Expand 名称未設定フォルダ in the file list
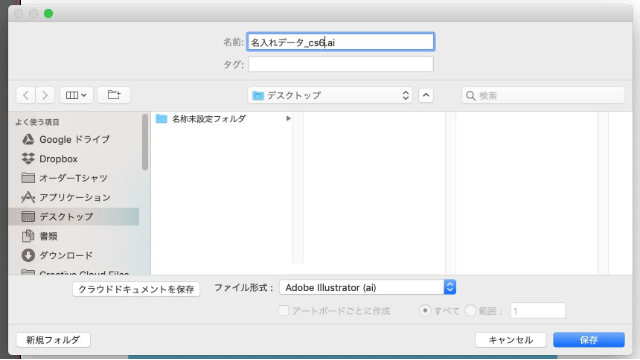Screen dimensions: 640x360 [x=288, y=119]
